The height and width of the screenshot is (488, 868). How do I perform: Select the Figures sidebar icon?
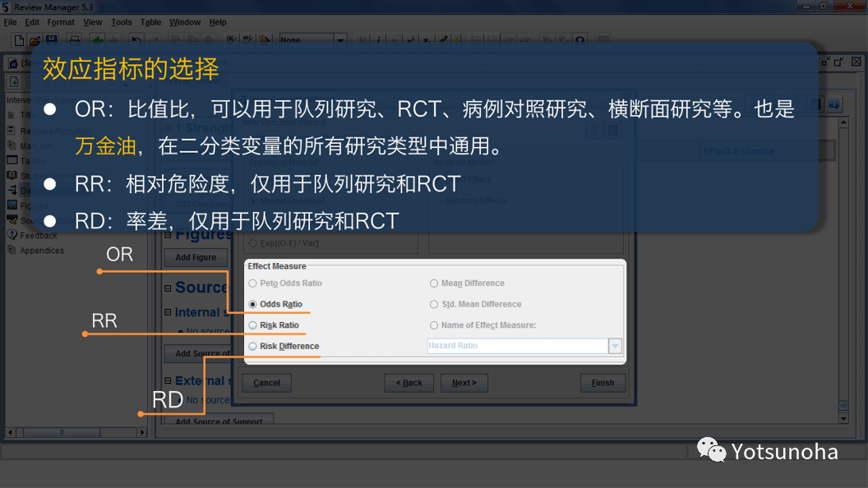[12, 205]
